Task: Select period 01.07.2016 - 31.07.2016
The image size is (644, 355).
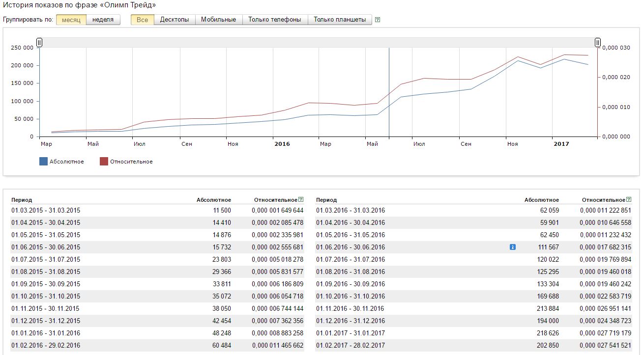Action: pyautogui.click(x=351, y=259)
